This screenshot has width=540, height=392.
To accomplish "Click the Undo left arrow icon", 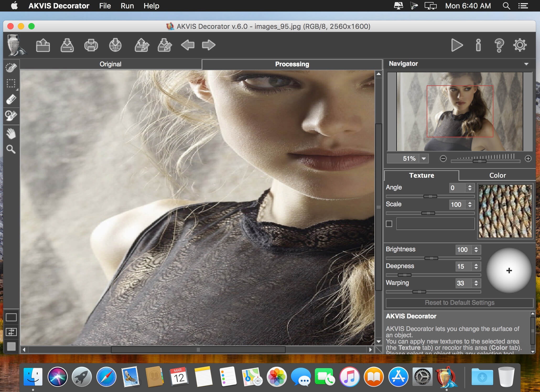I will 188,45.
